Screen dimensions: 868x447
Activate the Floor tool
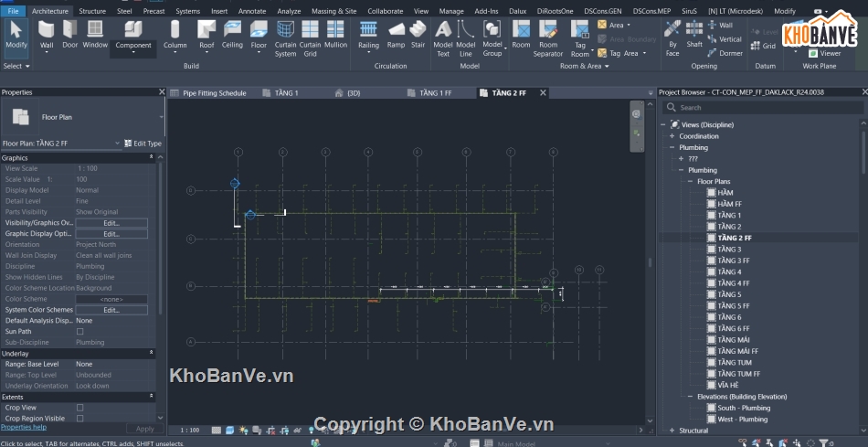pos(259,37)
